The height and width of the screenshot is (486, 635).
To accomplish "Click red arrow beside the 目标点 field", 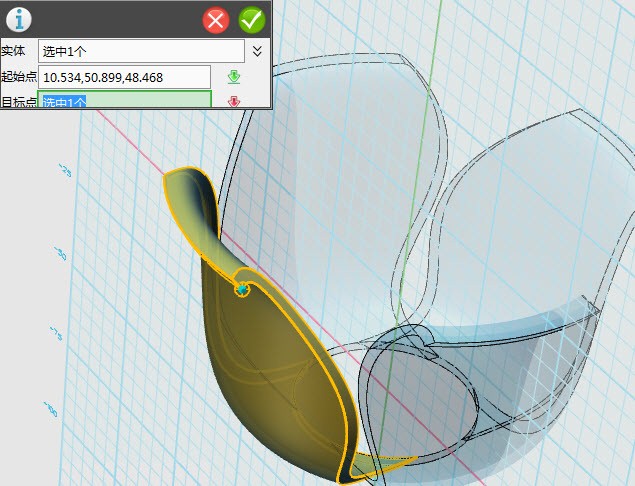I will (234, 101).
